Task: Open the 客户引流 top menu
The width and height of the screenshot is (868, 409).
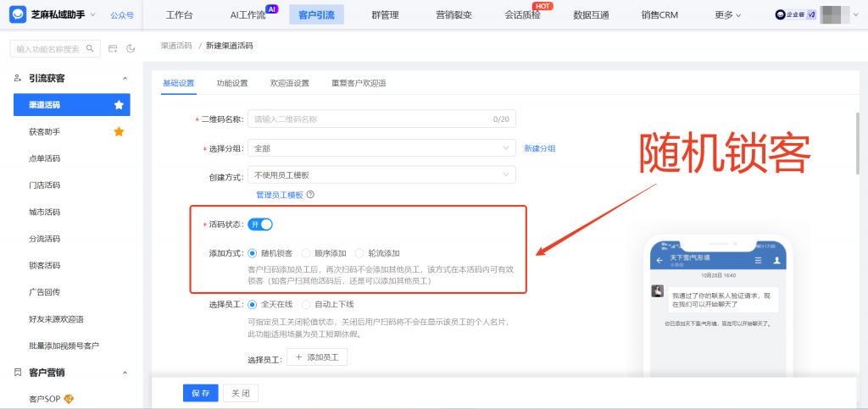Action: 317,15
